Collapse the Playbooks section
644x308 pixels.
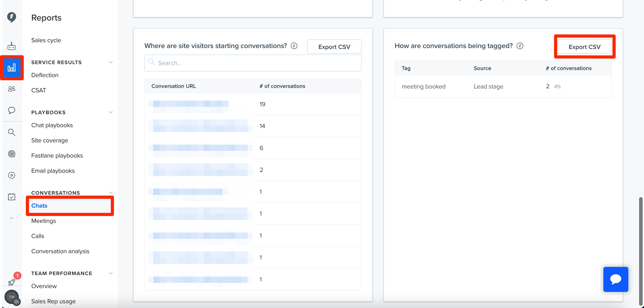point(111,112)
